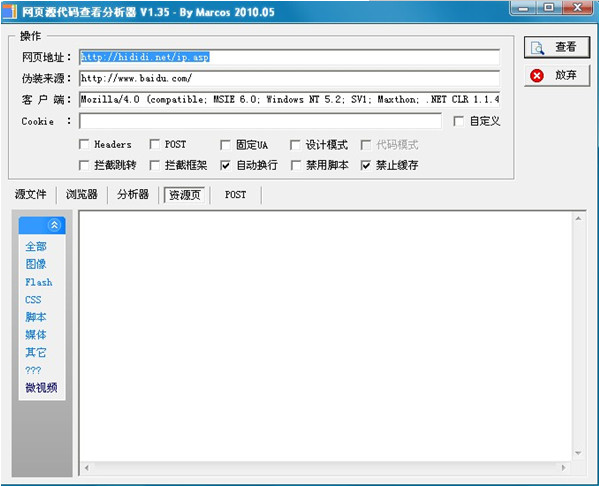Enable the 自定义 custom cookie checkbox
This screenshot has height=486, width=599.
458,122
